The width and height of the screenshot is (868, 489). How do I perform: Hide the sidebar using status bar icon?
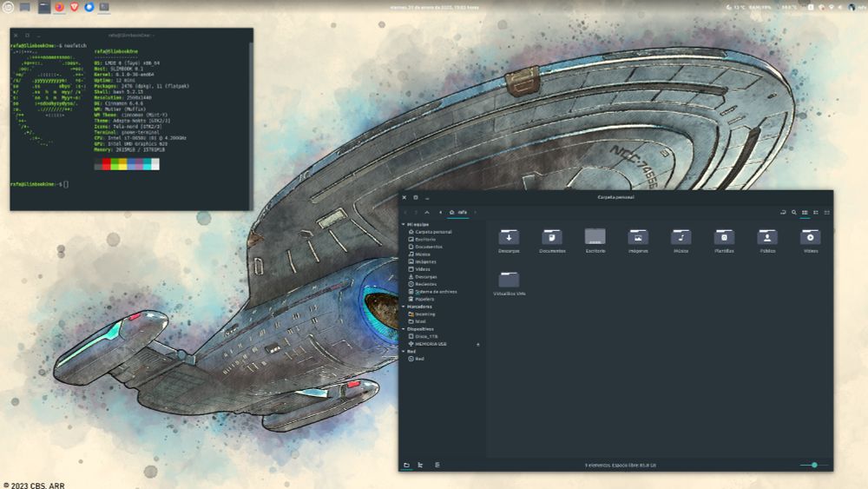click(437, 466)
